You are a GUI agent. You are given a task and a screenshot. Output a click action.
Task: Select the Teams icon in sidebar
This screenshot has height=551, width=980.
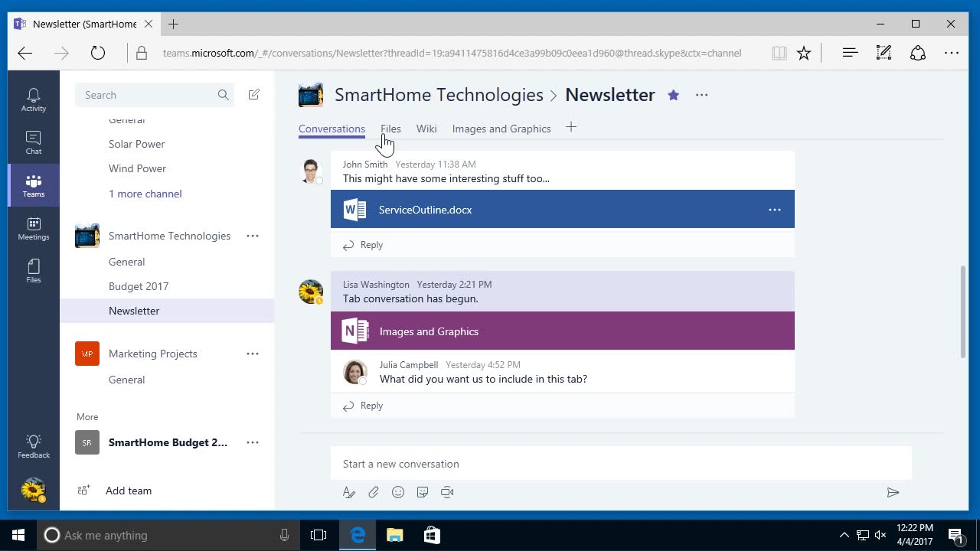tap(34, 185)
